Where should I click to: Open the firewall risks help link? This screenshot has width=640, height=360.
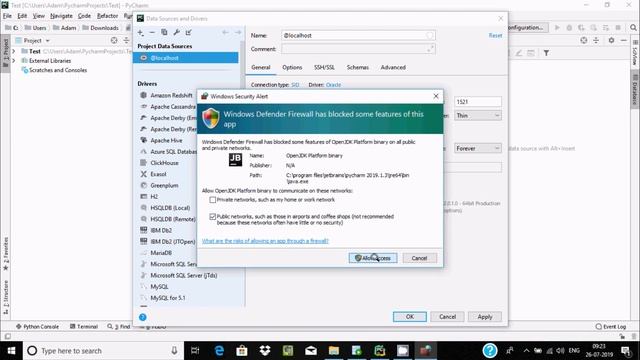tap(265, 241)
